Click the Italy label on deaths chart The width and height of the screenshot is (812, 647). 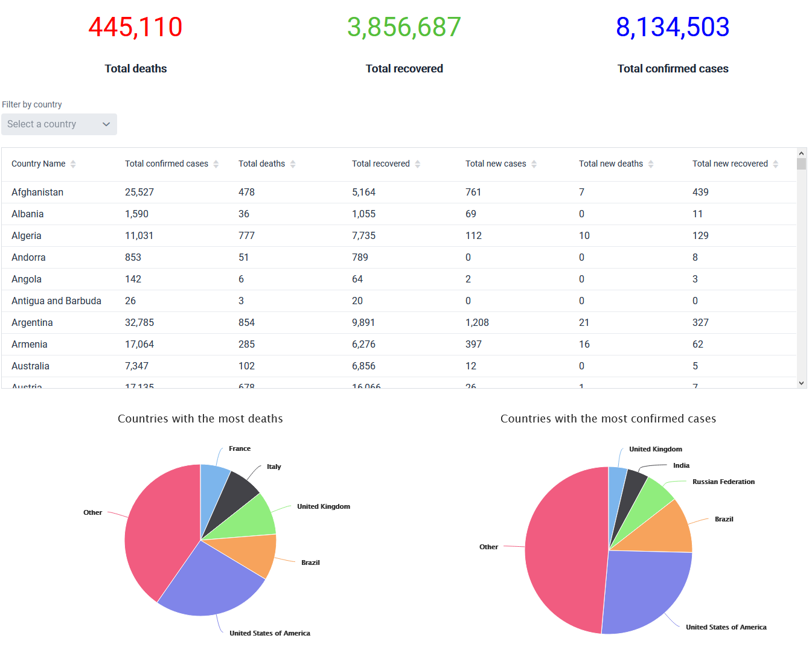coord(274,467)
